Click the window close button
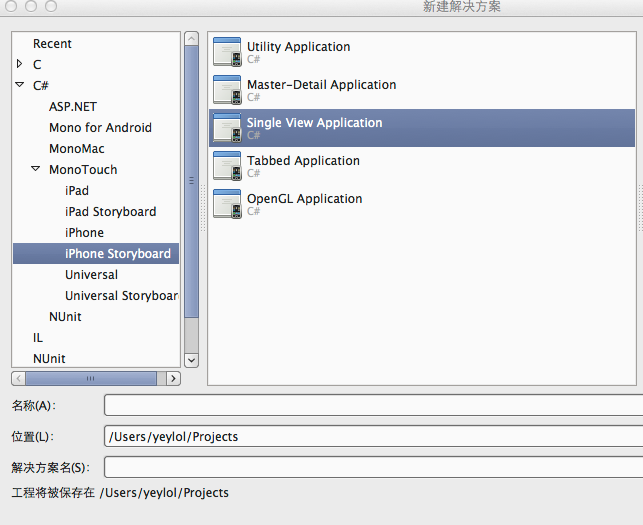This screenshot has width=643, height=525. coord(11,6)
